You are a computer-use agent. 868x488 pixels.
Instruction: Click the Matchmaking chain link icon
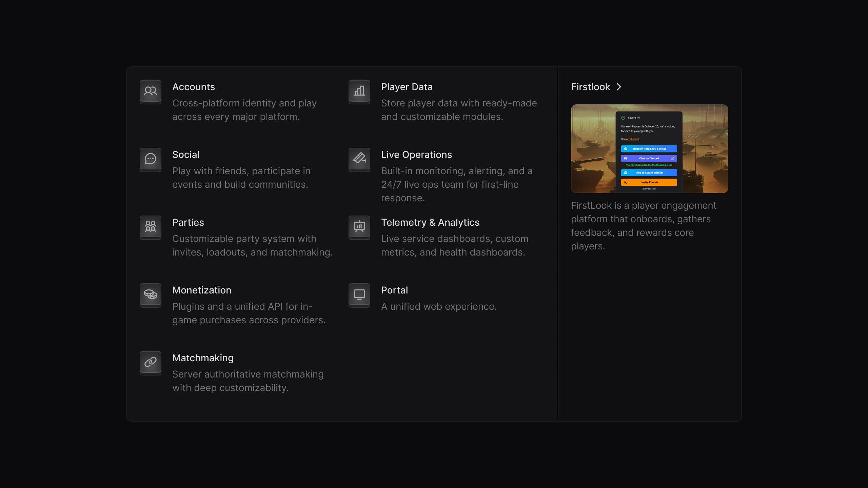(x=150, y=362)
